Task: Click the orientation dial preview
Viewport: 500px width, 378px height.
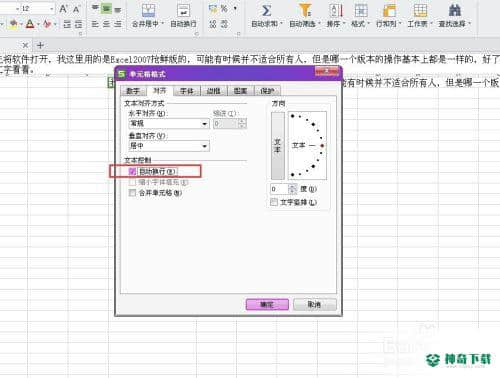Action: tap(307, 146)
